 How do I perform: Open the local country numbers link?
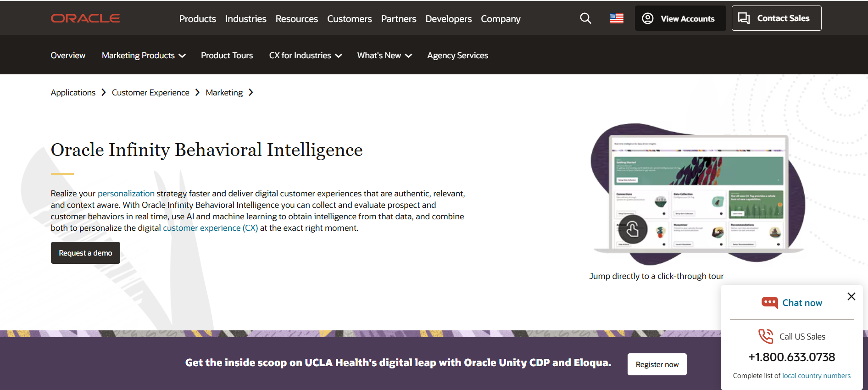pos(816,376)
